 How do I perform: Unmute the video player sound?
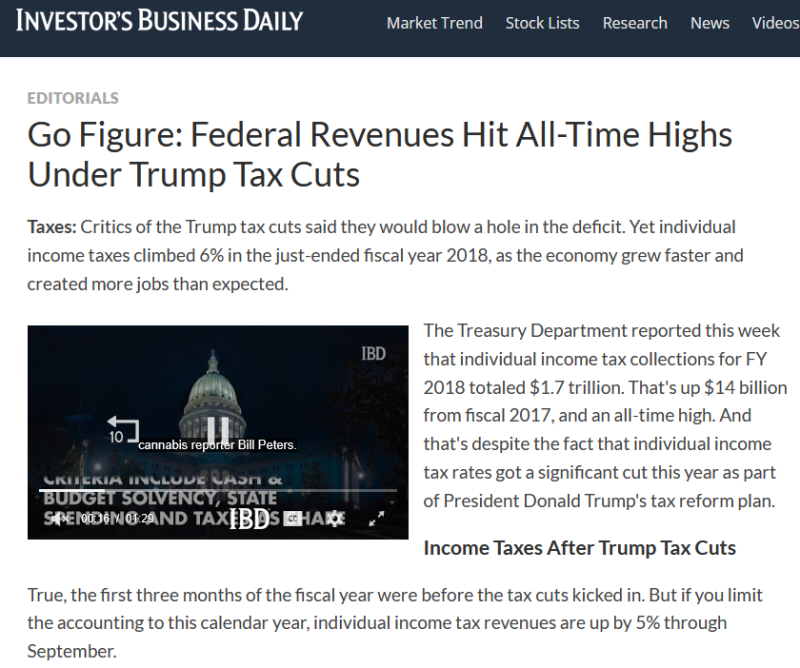pyautogui.click(x=60, y=518)
